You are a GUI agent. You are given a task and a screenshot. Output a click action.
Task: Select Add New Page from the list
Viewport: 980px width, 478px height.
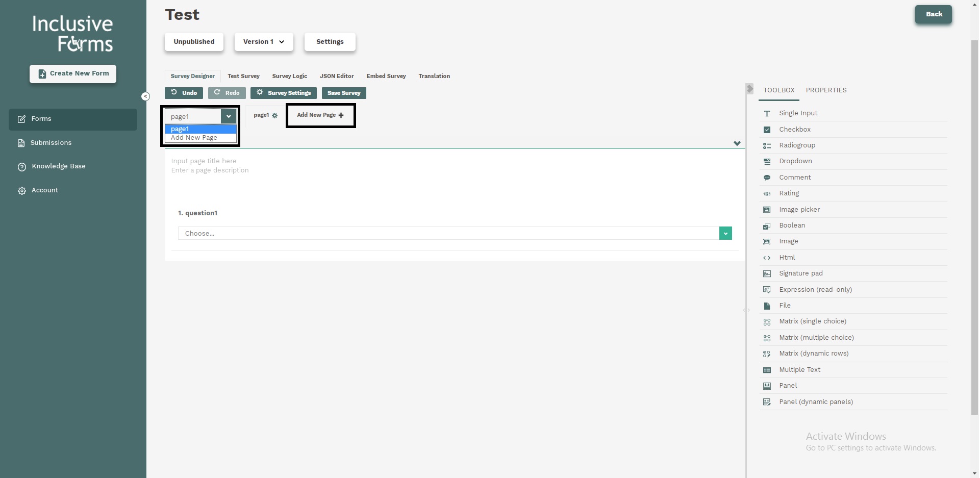[x=194, y=138]
